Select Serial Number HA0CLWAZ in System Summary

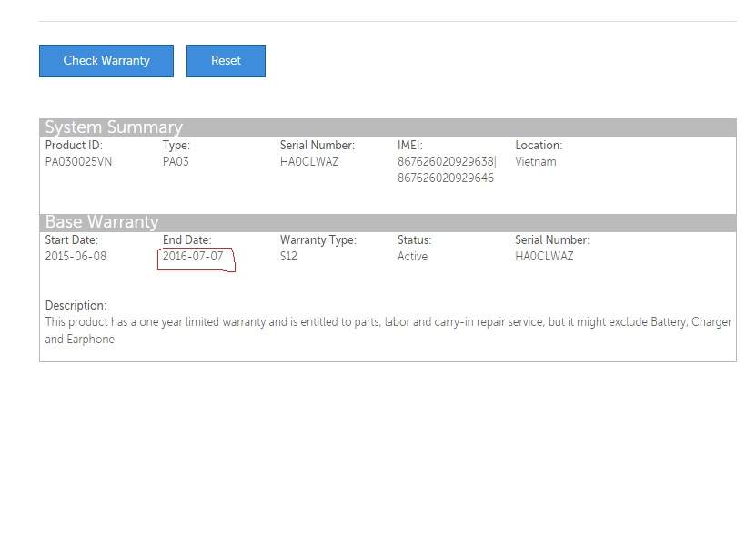click(309, 161)
